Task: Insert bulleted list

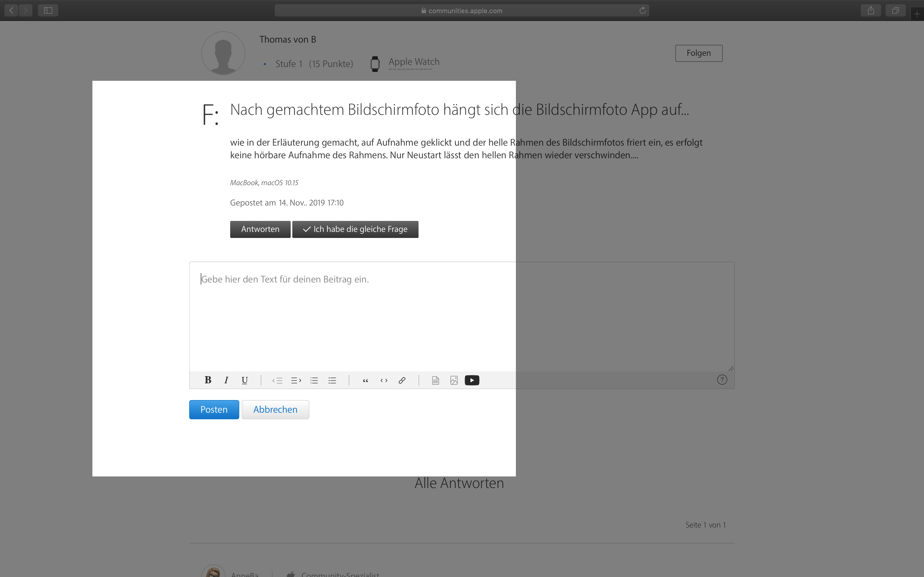Action: pyautogui.click(x=332, y=381)
